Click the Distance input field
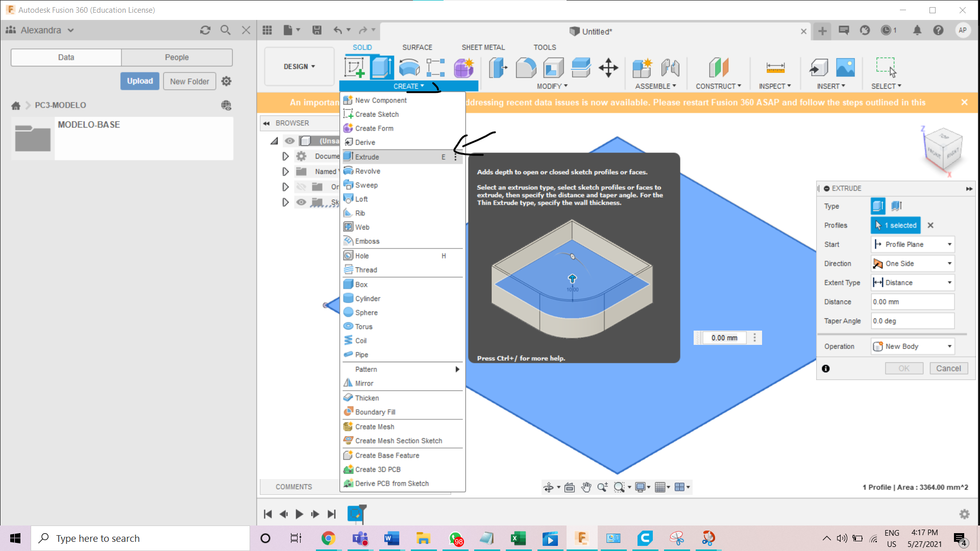 coord(912,302)
